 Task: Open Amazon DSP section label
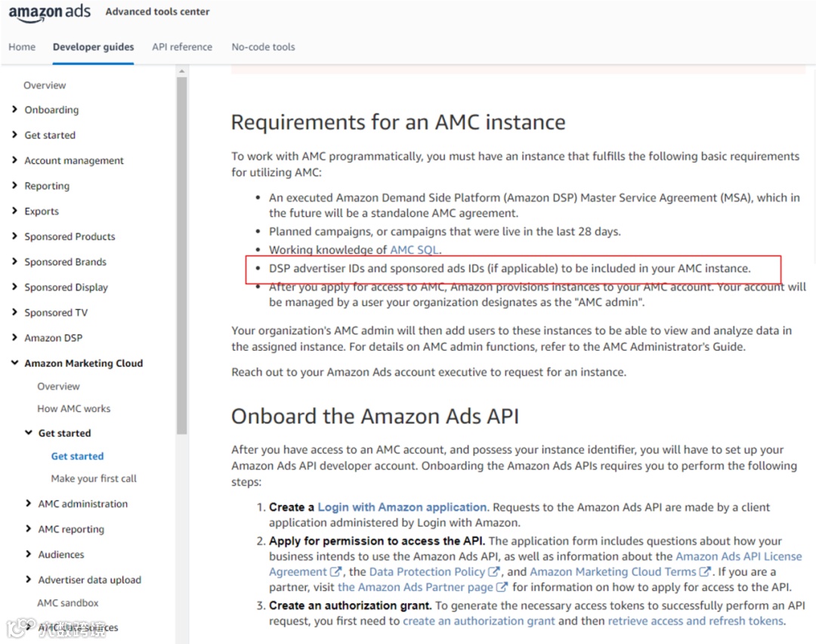(x=54, y=338)
